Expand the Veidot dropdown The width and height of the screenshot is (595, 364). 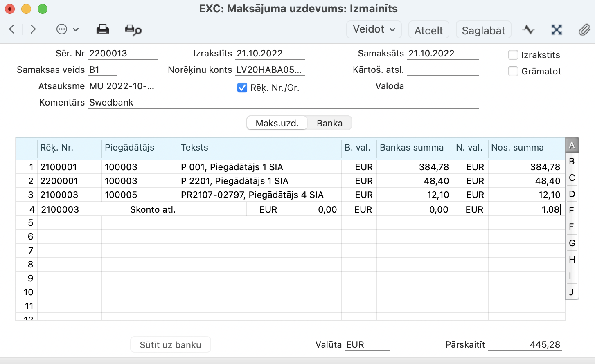[x=374, y=29]
